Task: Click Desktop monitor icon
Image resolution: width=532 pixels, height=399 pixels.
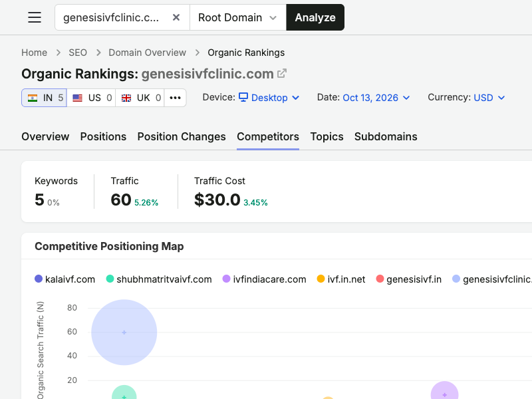Action: [x=243, y=97]
